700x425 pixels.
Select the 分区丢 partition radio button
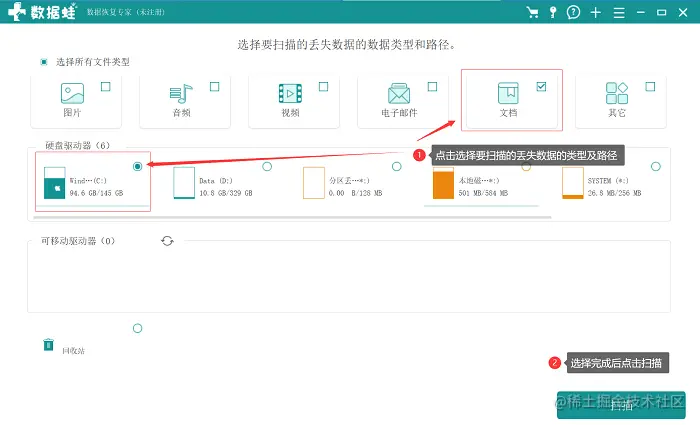(x=396, y=167)
